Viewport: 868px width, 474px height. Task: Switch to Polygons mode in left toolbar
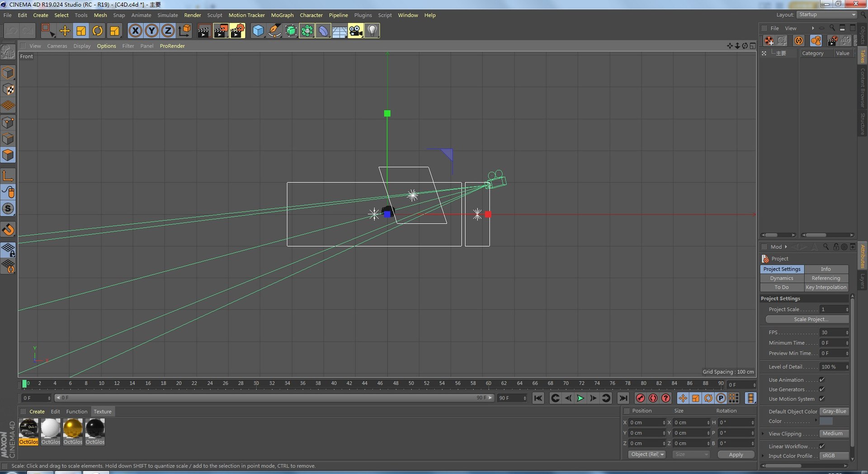[x=8, y=155]
